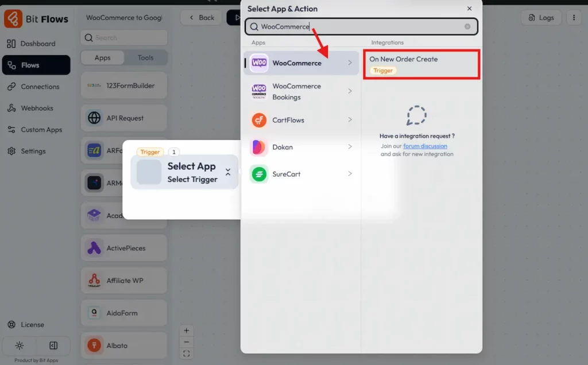Open Connections in the sidebar

point(40,87)
